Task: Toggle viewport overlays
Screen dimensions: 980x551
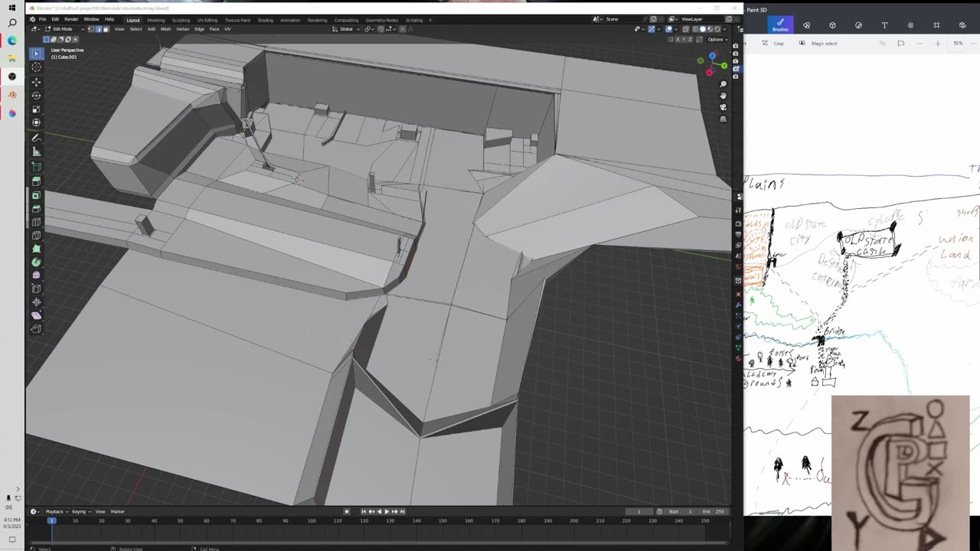Action: [668, 29]
